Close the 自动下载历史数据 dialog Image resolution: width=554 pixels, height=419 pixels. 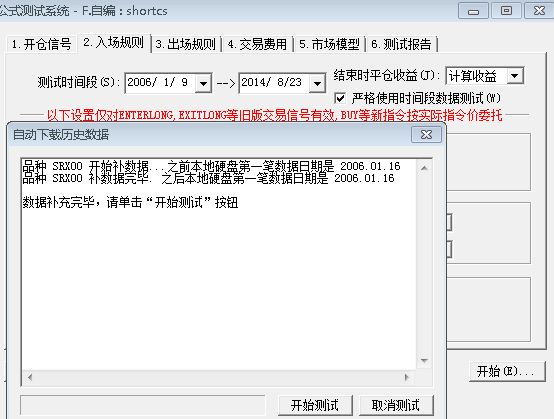[426, 135]
